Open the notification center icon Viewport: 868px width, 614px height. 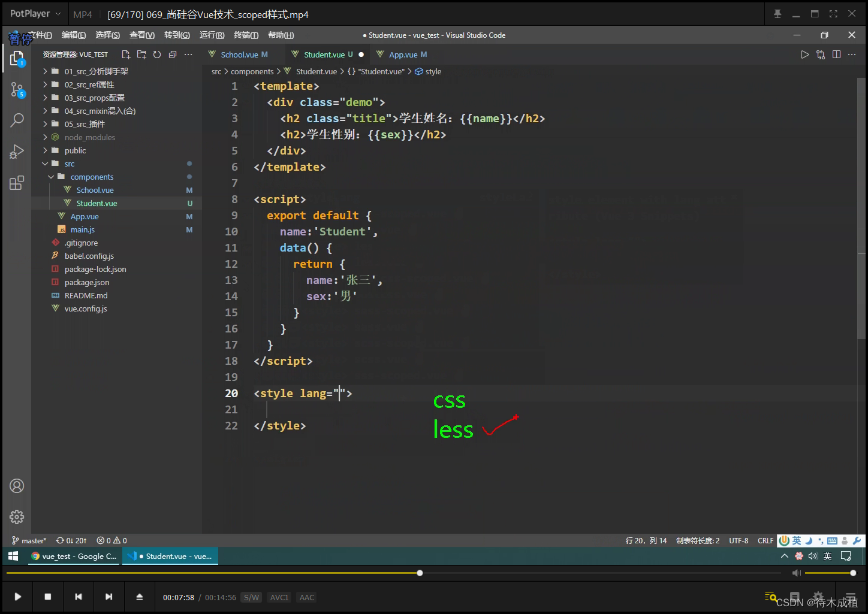[846, 556]
